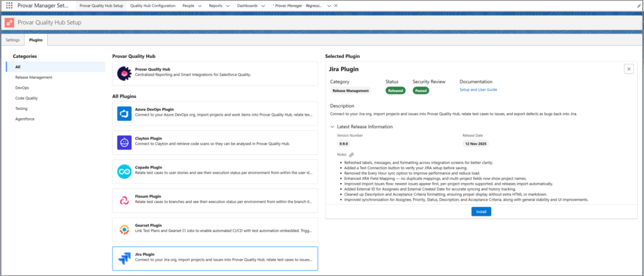
Task: Switch to the Settings tab
Action: coord(13,40)
